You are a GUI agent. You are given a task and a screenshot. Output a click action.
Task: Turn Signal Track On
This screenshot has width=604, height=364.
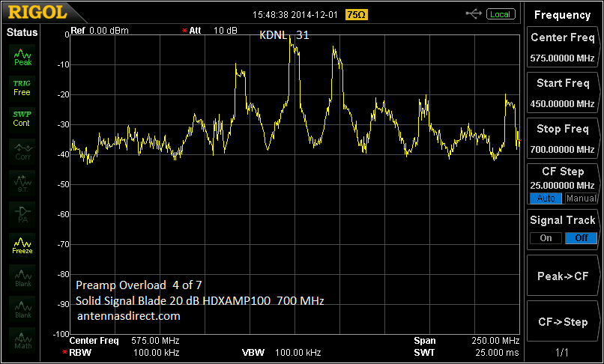pos(546,238)
